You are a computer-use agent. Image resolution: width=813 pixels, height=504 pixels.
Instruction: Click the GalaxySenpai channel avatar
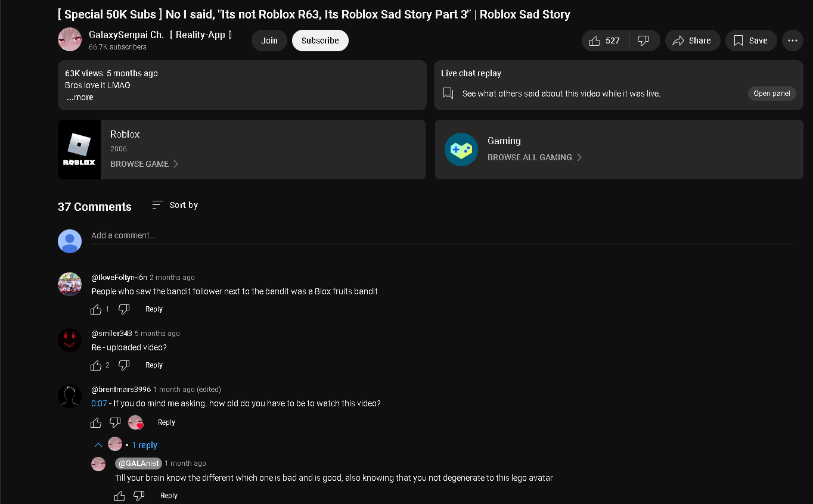coord(70,40)
